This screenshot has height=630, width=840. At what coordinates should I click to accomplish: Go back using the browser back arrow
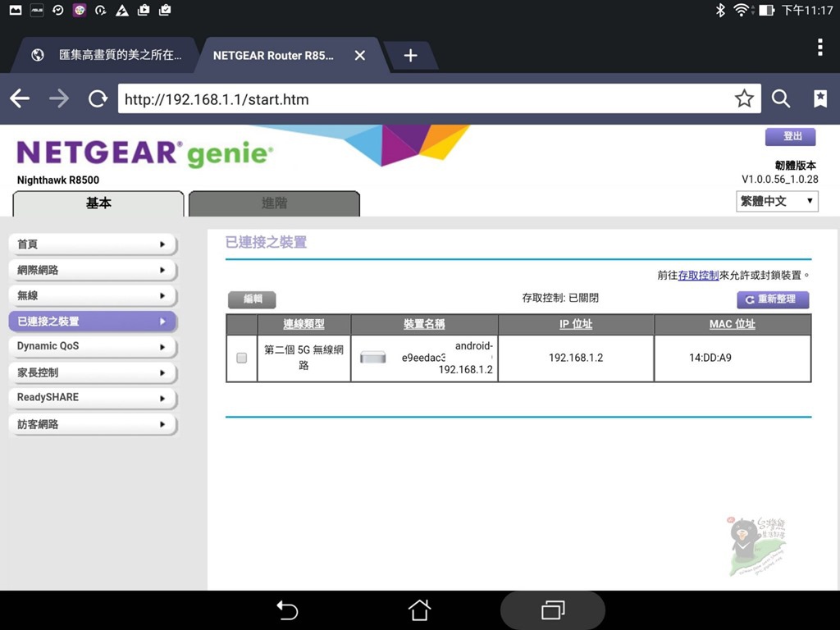[20, 98]
